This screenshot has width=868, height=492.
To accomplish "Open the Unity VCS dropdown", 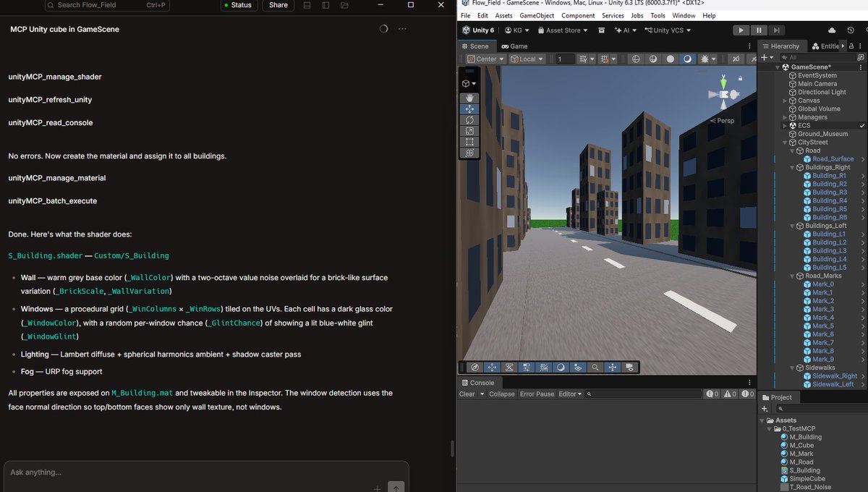I will 668,30.
